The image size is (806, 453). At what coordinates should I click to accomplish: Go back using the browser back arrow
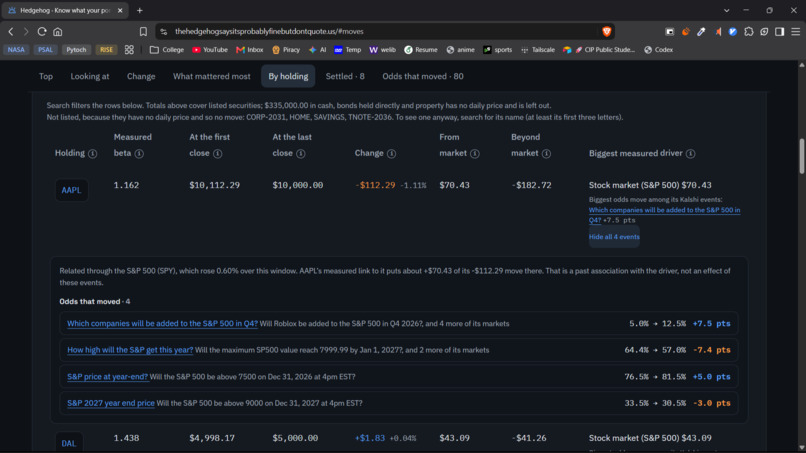pos(11,31)
